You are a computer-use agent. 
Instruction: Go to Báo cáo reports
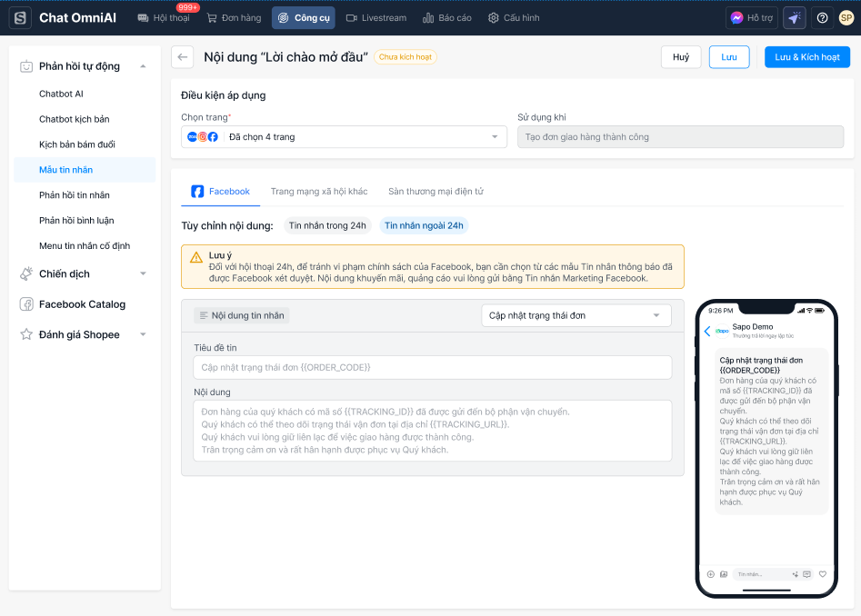click(447, 17)
